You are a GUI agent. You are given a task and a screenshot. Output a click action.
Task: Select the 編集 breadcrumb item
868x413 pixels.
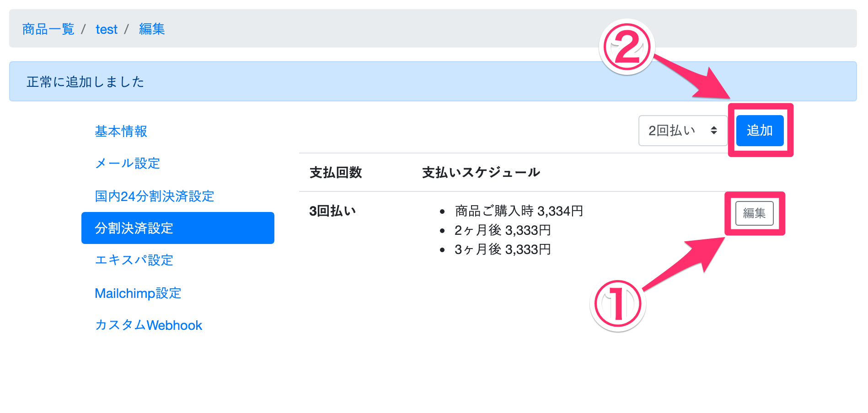pos(152,29)
